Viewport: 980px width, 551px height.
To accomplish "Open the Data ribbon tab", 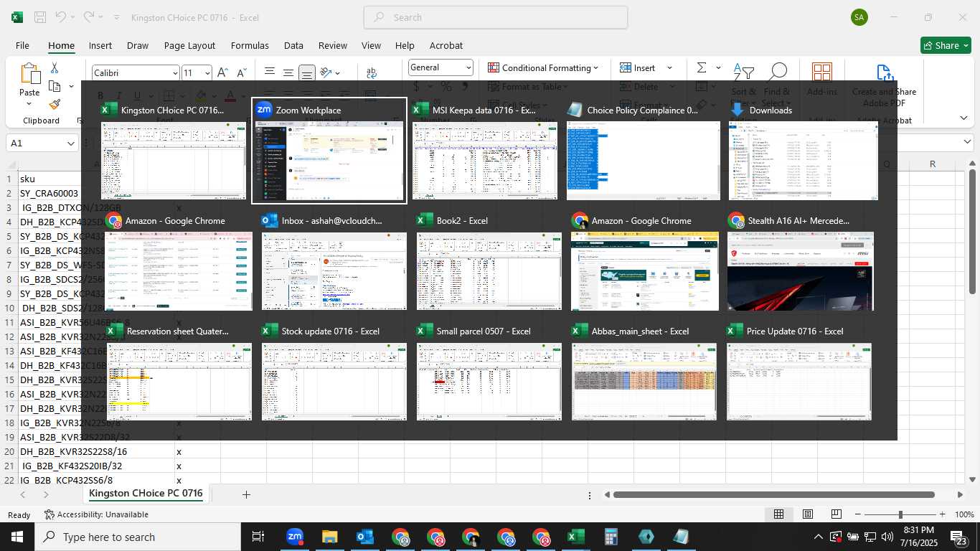I will pyautogui.click(x=293, y=45).
